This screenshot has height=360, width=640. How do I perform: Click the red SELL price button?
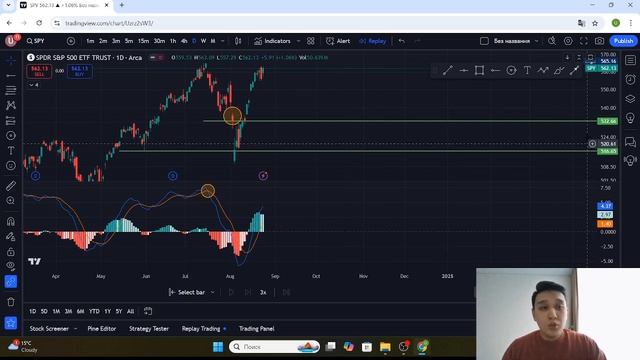click(x=39, y=71)
